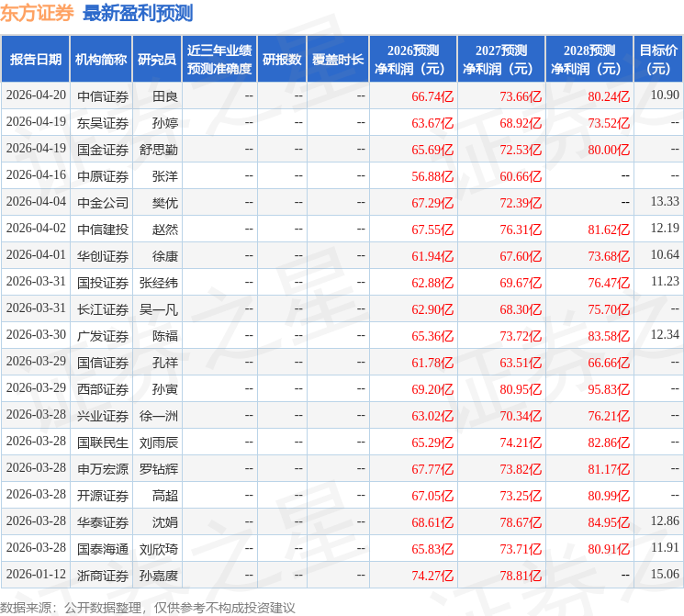This screenshot has width=684, height=616.
Task: Click the 中信建投 institution cell
Action: tap(103, 230)
